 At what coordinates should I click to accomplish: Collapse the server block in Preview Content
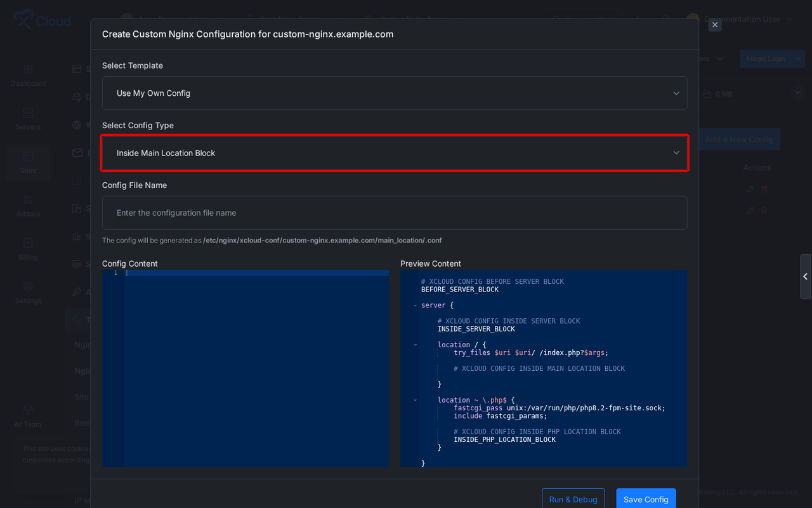pos(416,305)
